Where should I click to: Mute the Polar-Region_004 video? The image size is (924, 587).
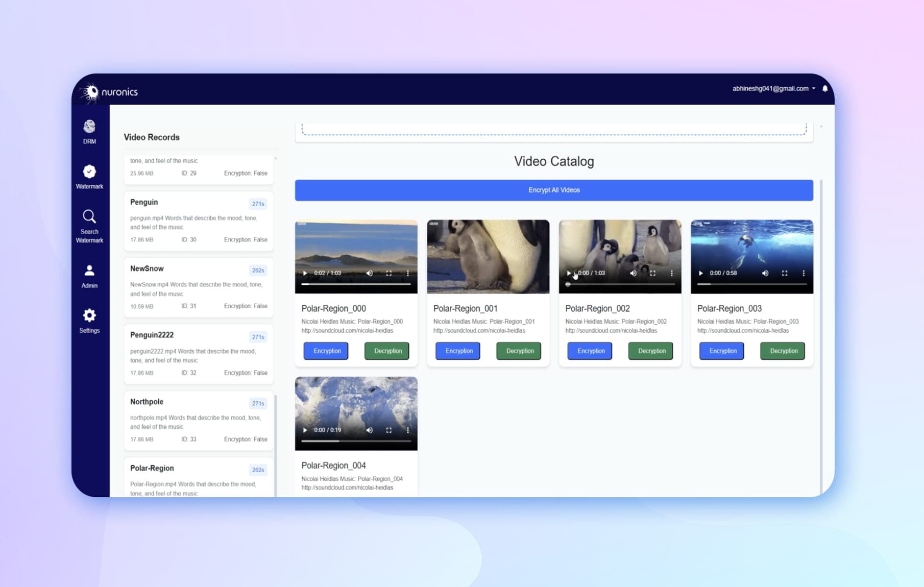(x=370, y=430)
